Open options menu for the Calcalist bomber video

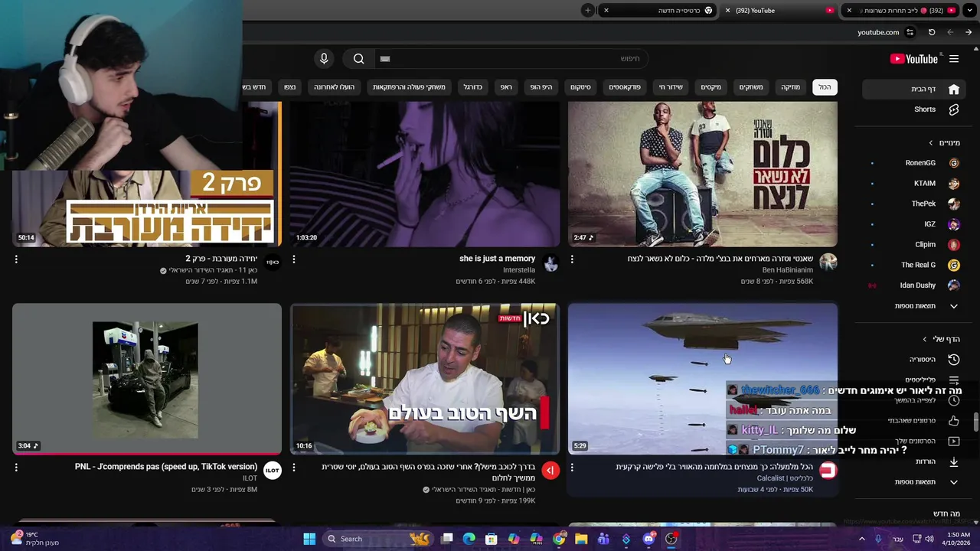572,467
